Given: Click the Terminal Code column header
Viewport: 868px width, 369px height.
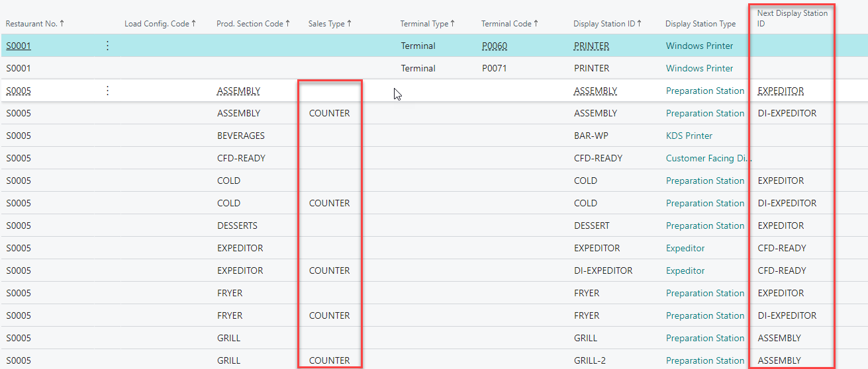Looking at the screenshot, I should [x=509, y=24].
